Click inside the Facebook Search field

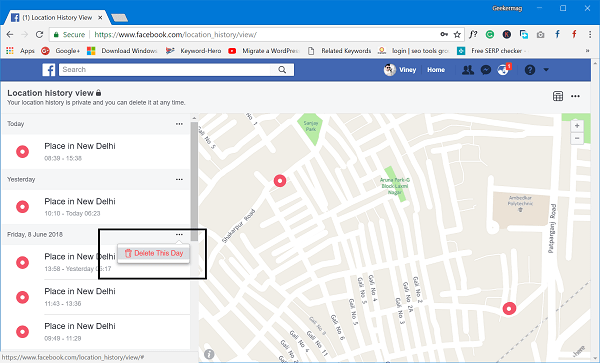165,70
